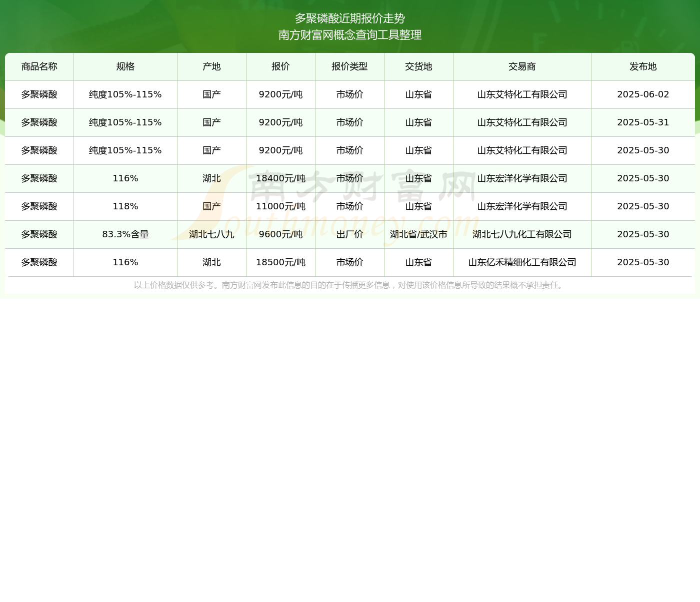The width and height of the screenshot is (700, 602).
Task: Click 山东宏洋化学有限公司 in the 118% row
Action: click(522, 206)
